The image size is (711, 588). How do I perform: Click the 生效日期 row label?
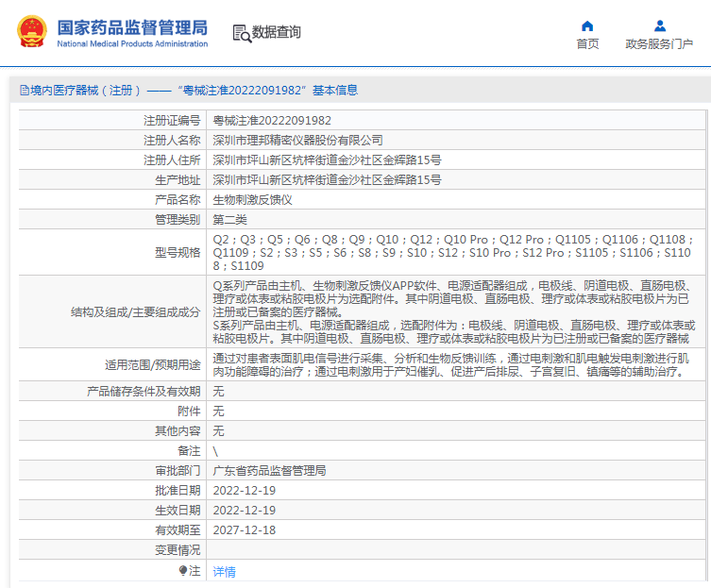point(178,511)
